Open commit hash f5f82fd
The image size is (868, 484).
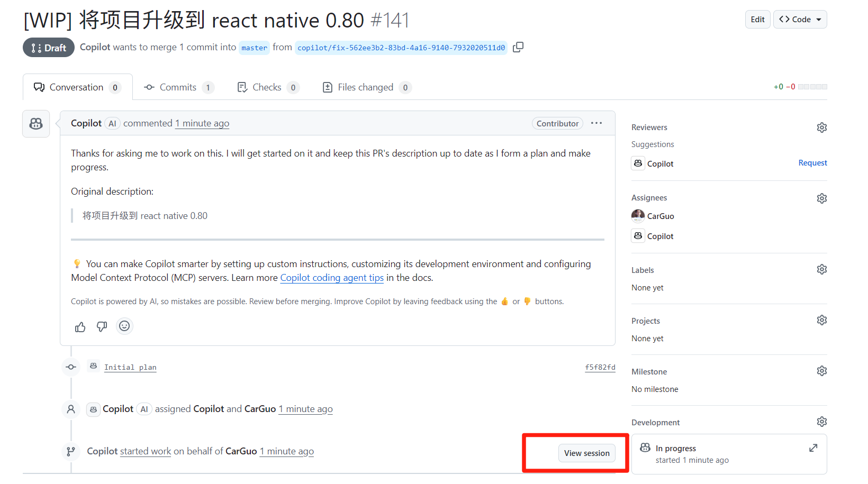(600, 367)
